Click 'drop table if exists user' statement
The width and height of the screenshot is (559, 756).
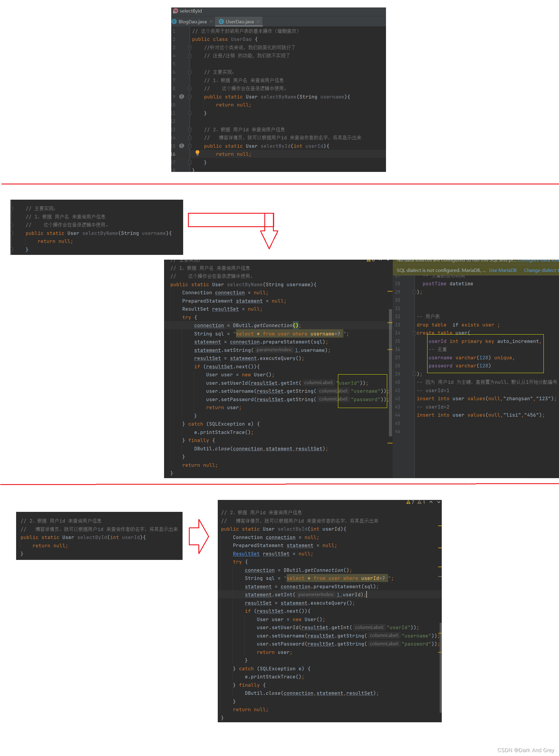pyautogui.click(x=458, y=325)
